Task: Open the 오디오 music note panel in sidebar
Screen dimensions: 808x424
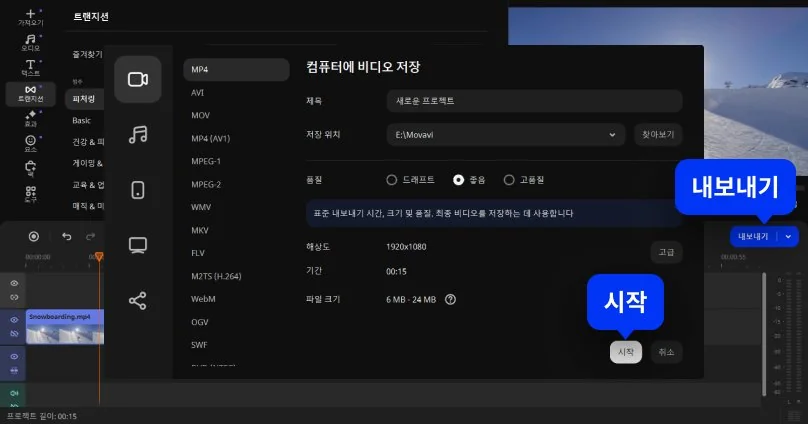Action: 30,43
